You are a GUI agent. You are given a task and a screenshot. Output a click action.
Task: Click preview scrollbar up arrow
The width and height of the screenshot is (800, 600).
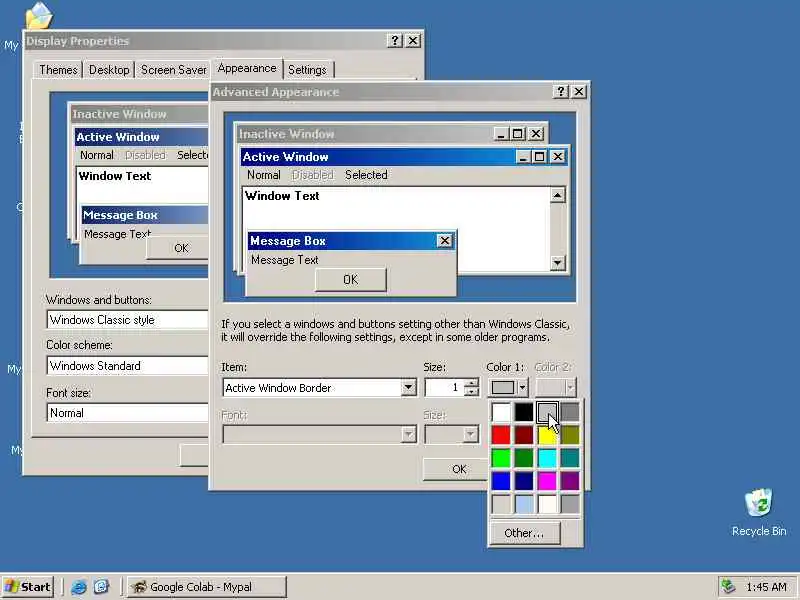(558, 195)
